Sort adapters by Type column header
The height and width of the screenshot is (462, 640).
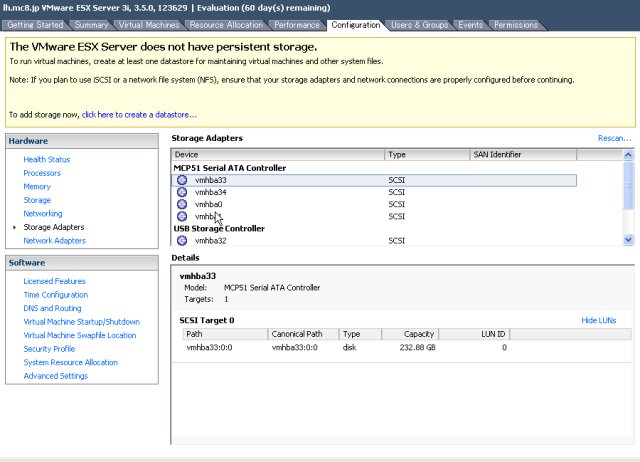click(427, 155)
